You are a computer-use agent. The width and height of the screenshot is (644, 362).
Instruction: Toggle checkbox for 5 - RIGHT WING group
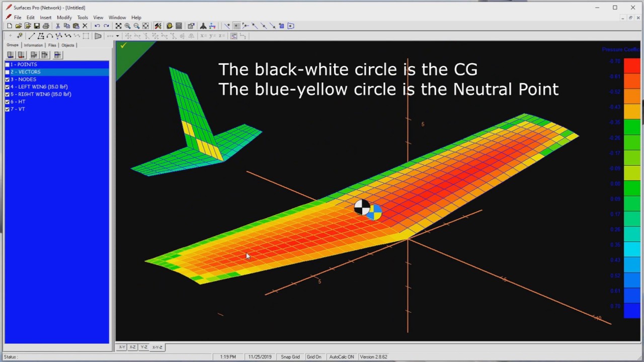[8, 94]
